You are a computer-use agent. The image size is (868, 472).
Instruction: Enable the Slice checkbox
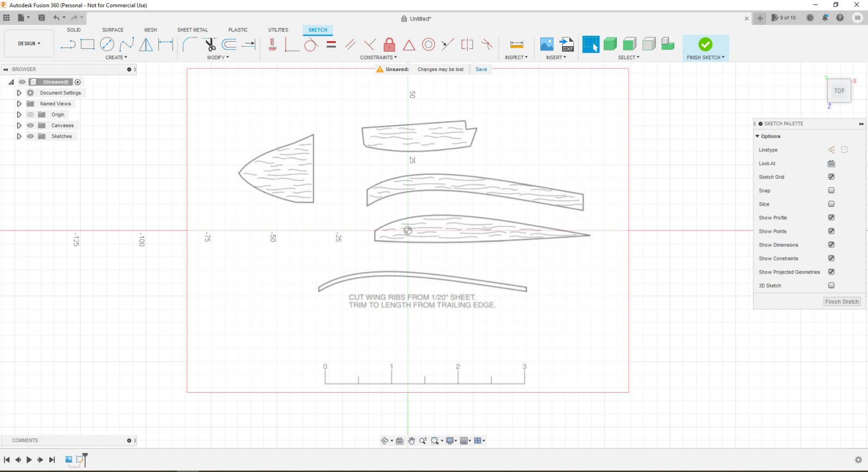[x=831, y=204]
